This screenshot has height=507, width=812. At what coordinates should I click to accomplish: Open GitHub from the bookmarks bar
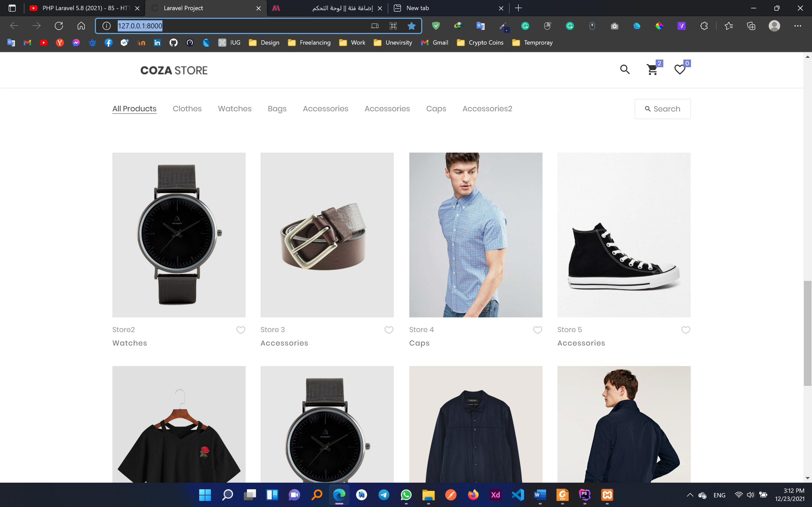tap(173, 43)
